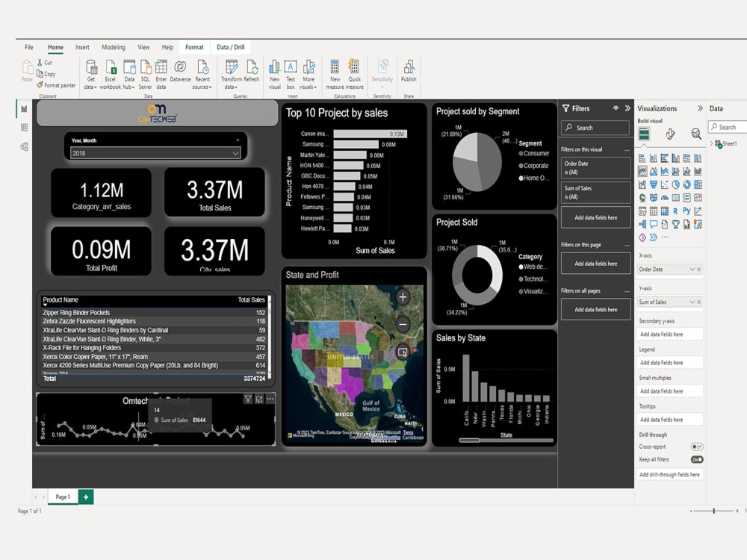747x560 pixels.
Task: Toggle the Filters pane eye icon
Action: click(x=616, y=108)
